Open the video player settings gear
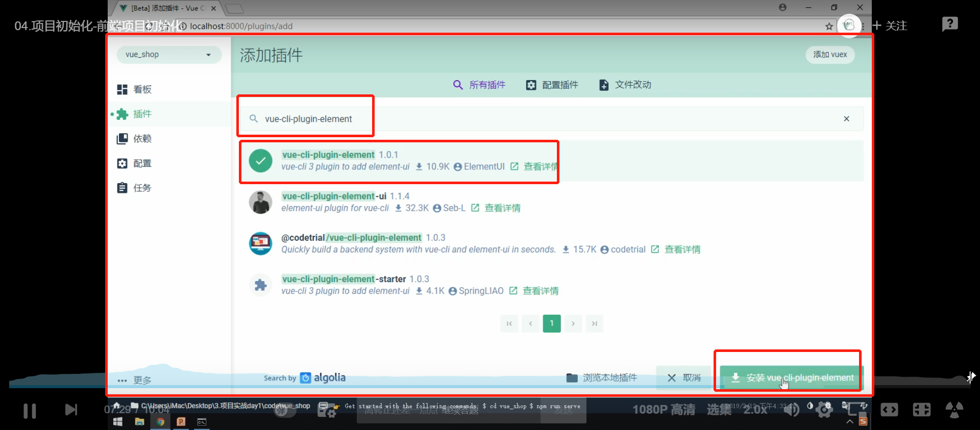The width and height of the screenshot is (980, 430). click(824, 410)
